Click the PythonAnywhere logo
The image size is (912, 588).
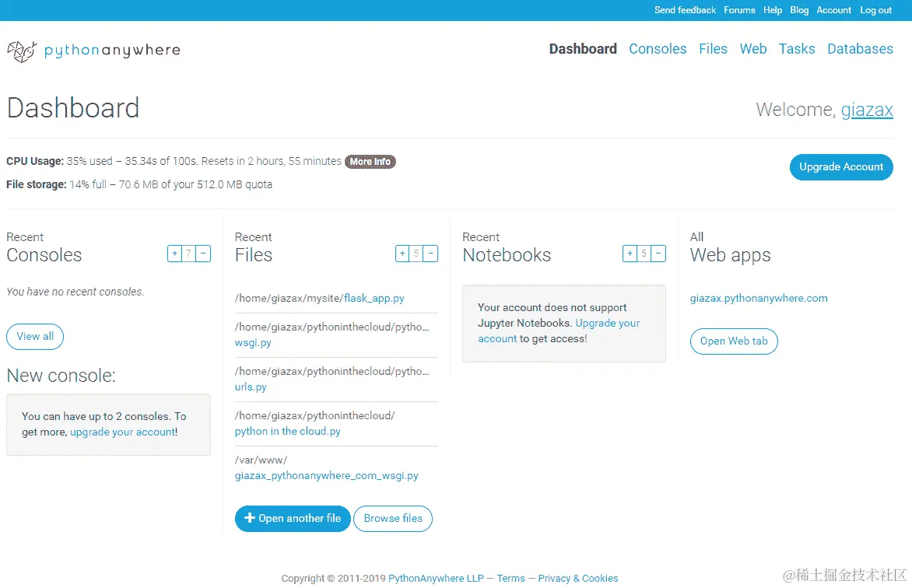93,51
